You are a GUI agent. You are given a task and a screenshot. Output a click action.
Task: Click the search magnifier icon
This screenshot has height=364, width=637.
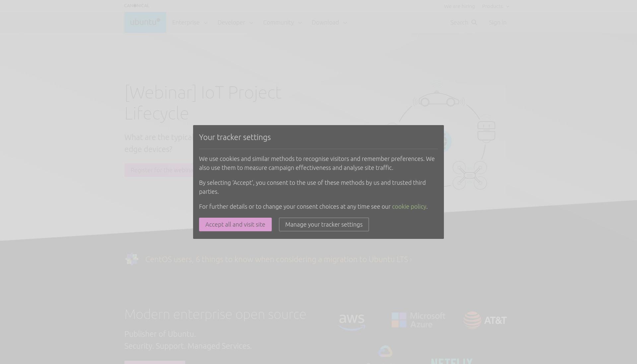coord(474,23)
